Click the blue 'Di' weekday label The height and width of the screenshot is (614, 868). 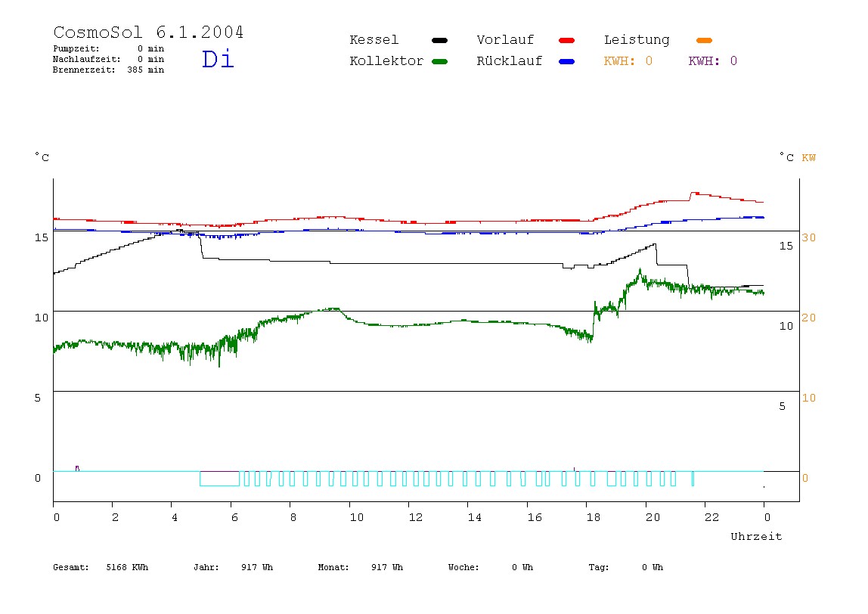click(x=218, y=59)
